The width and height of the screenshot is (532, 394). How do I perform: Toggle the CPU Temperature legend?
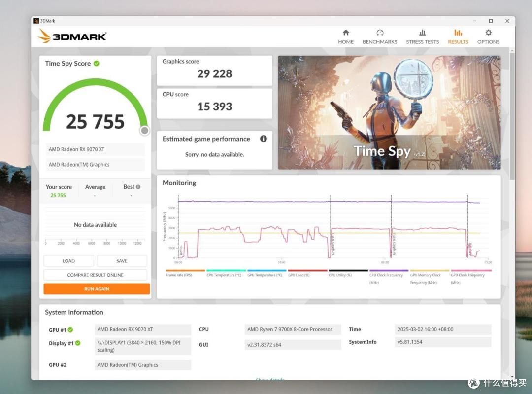pos(226,273)
